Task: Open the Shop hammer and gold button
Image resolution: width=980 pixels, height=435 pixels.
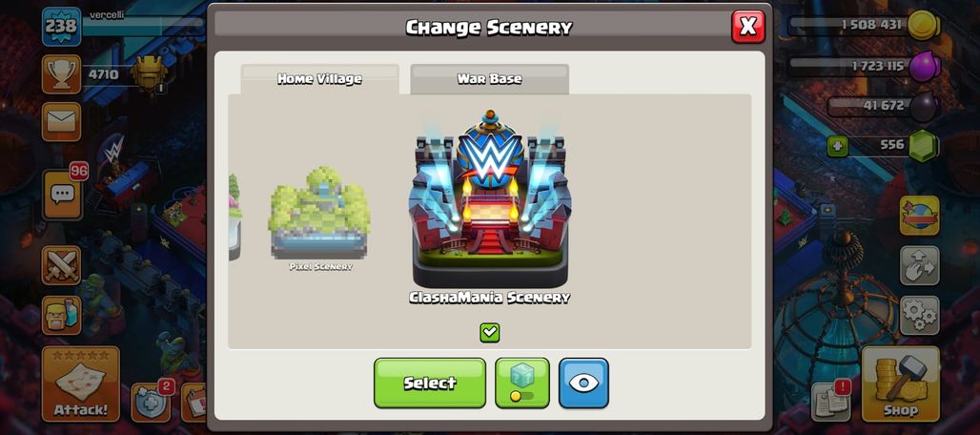Action: [x=901, y=383]
